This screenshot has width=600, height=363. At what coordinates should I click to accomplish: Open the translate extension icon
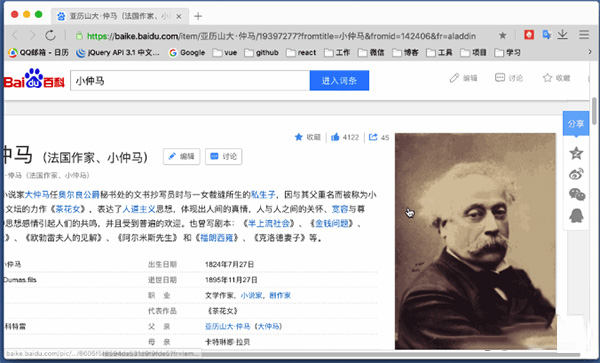[x=547, y=35]
